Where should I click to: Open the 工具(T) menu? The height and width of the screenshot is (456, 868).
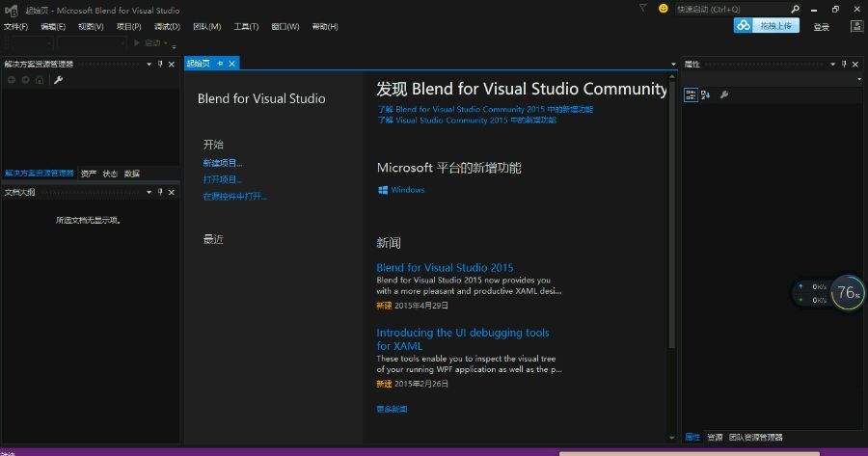[246, 27]
